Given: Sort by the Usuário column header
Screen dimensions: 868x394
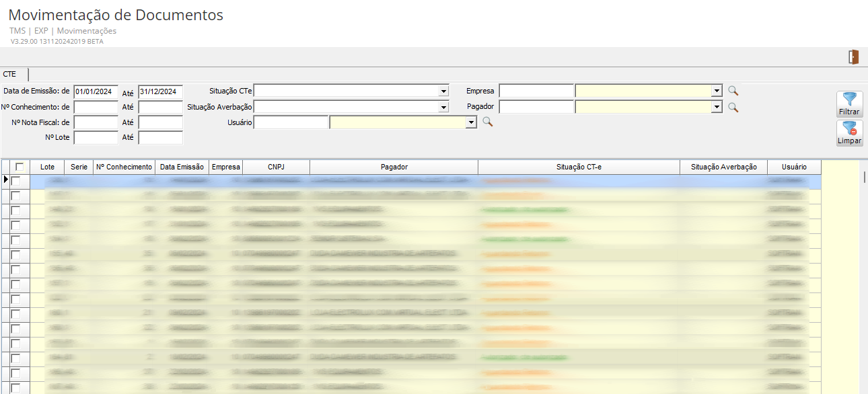Looking at the screenshot, I should (794, 167).
